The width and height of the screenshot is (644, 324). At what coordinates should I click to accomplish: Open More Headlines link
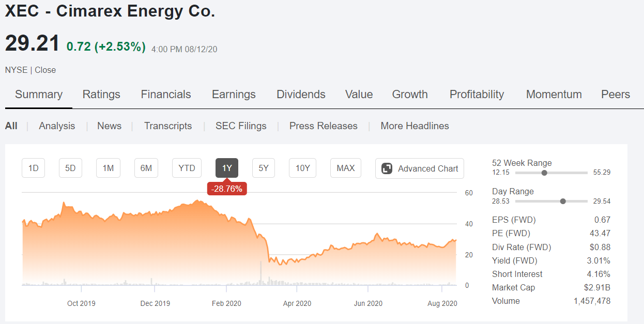tap(415, 126)
